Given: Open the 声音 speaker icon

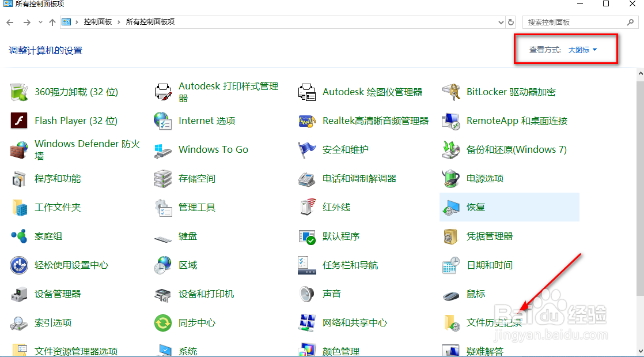Looking at the screenshot, I should (x=307, y=294).
